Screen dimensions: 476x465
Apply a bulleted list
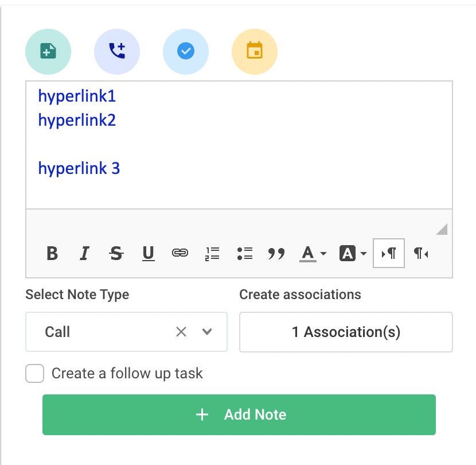244,253
